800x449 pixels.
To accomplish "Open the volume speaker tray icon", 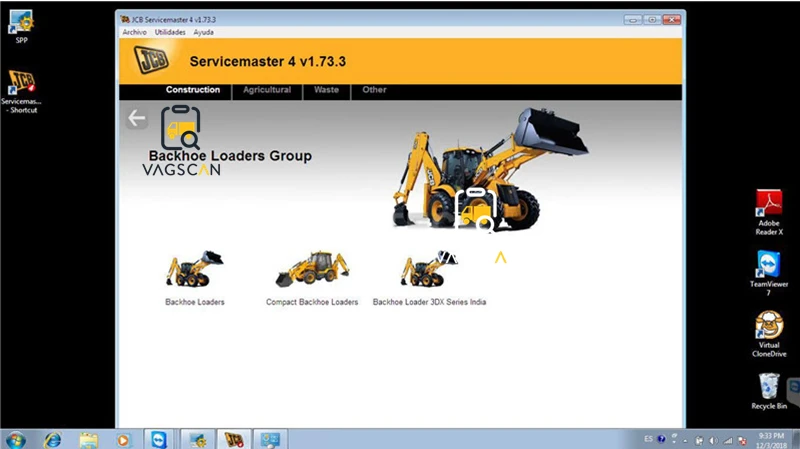I will [714, 440].
